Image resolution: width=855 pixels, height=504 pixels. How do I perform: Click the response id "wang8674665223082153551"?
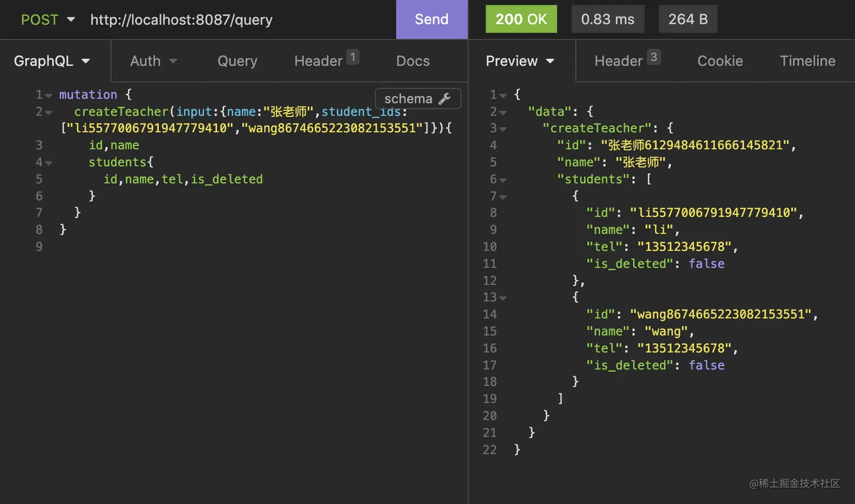(x=721, y=314)
